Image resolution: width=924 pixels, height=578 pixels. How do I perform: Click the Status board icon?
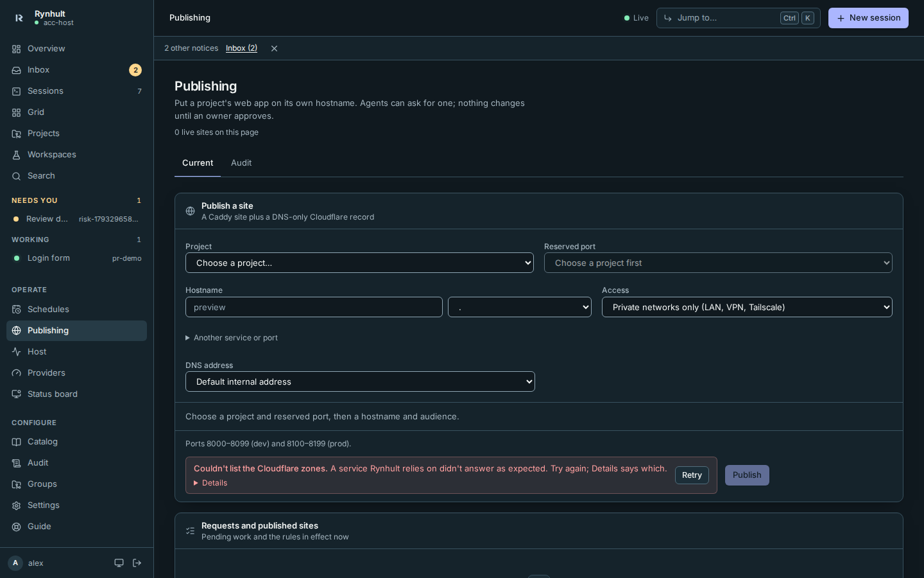coord(17,394)
